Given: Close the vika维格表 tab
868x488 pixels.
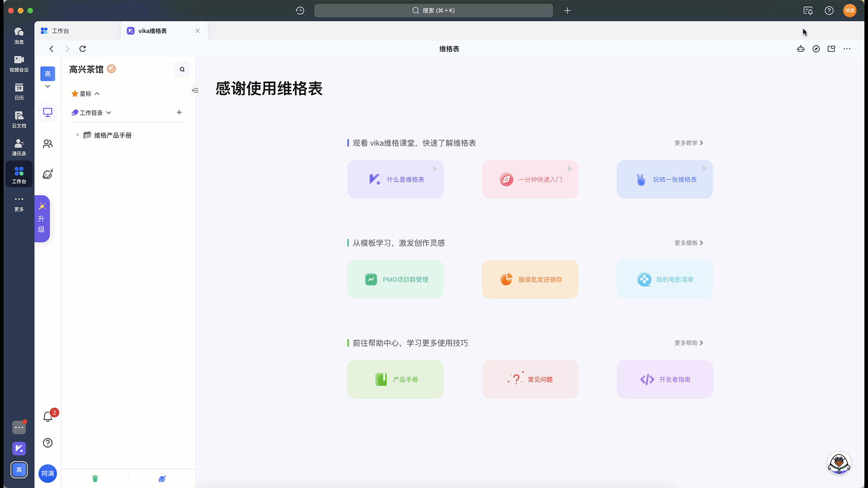Looking at the screenshot, I should point(198,31).
